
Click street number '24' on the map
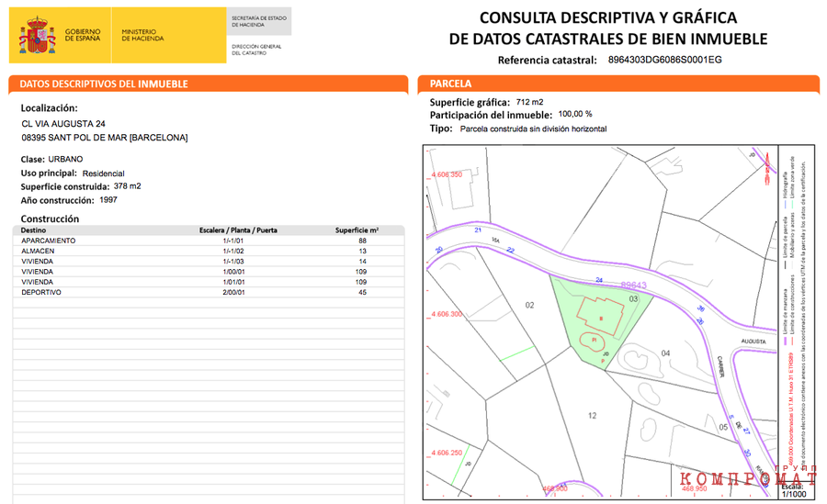pos(599,280)
